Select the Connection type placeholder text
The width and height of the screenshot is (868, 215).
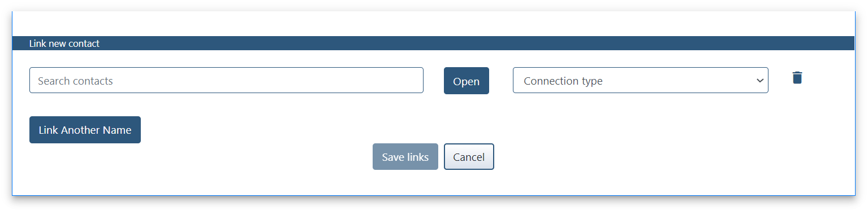(563, 81)
